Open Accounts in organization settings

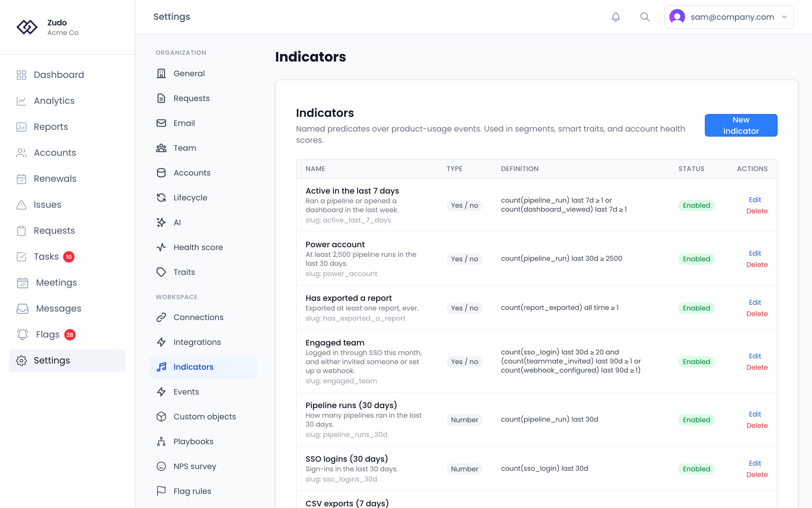click(x=203, y=173)
